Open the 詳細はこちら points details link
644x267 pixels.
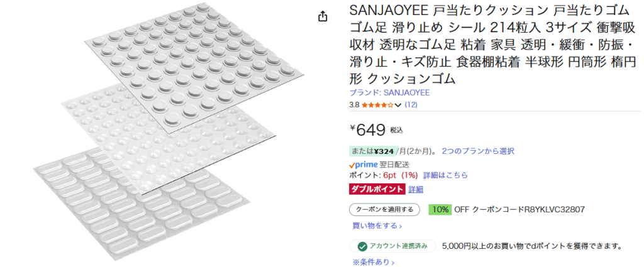click(x=445, y=175)
